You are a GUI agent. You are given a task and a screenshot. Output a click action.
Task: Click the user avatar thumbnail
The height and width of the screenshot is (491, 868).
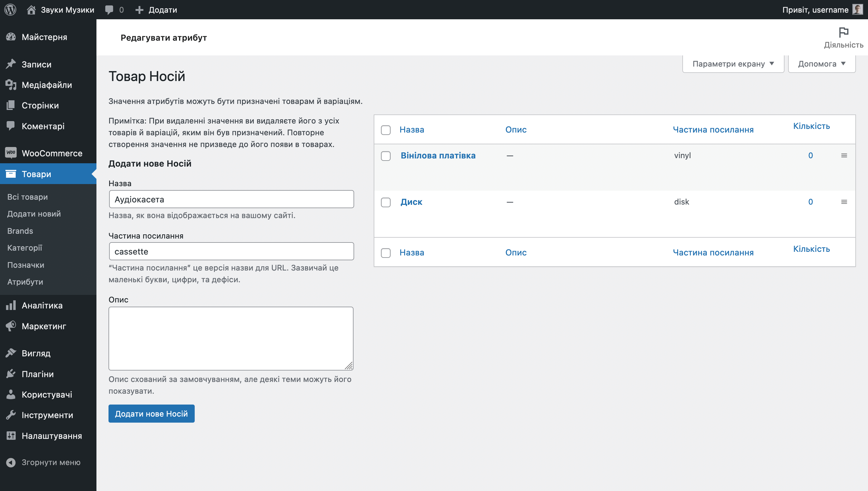coord(857,9)
